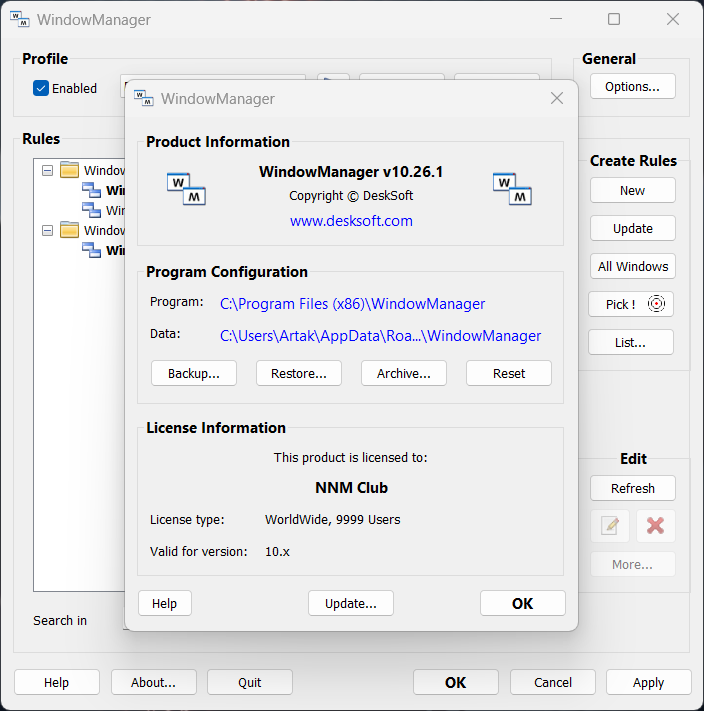Click the app icon in the main title bar
Screen dimensions: 704x711
(19, 19)
